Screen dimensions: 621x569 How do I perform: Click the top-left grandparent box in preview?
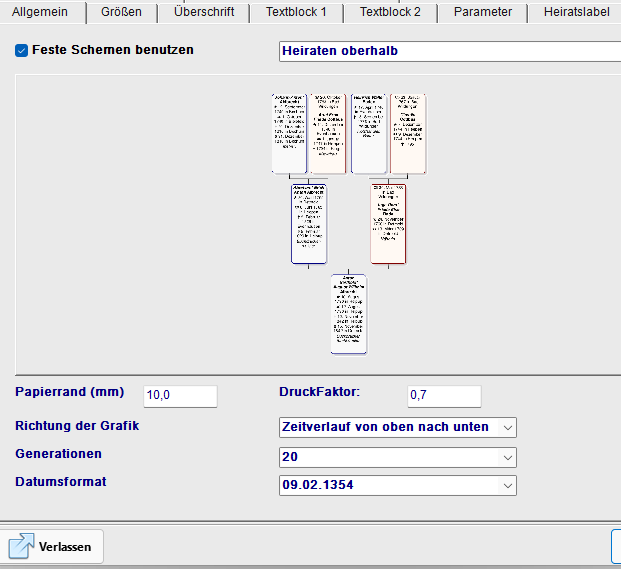[x=289, y=134]
